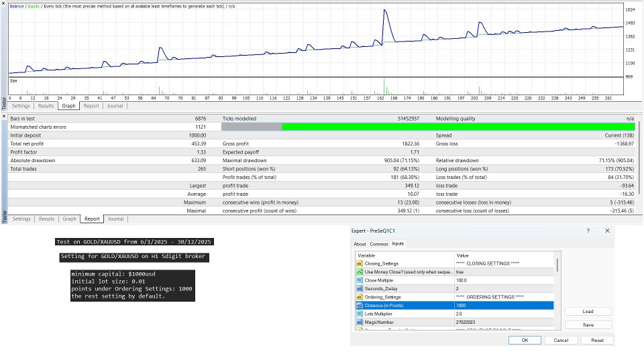The width and height of the screenshot is (644, 362).
Task: Click the help question mark in Expert dialog
Action: [x=588, y=231]
